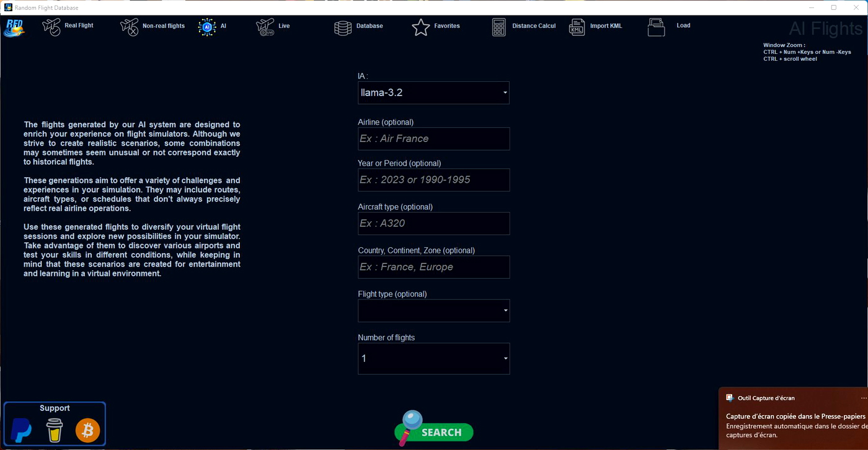This screenshot has height=450, width=868.
Task: Open the Real Flight tab label
Action: (79, 26)
